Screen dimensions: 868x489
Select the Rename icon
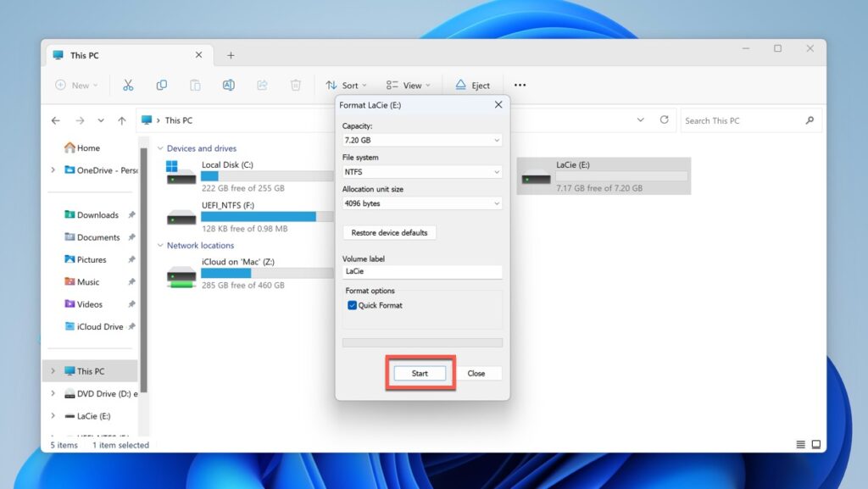click(228, 85)
